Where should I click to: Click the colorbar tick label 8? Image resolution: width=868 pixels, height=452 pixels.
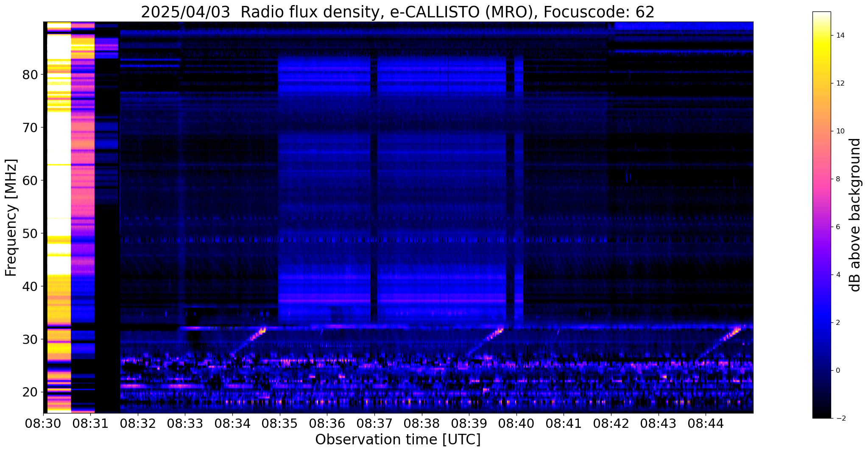click(x=837, y=179)
